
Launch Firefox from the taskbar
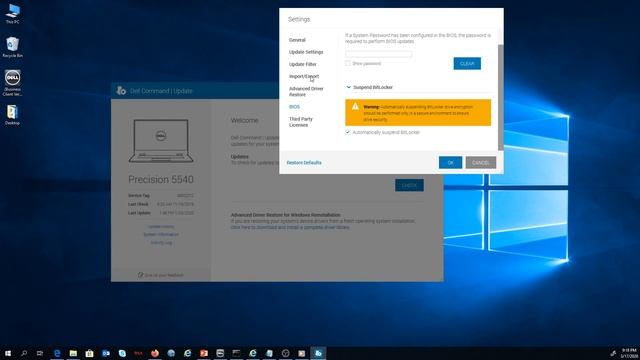pyautogui.click(x=155, y=353)
